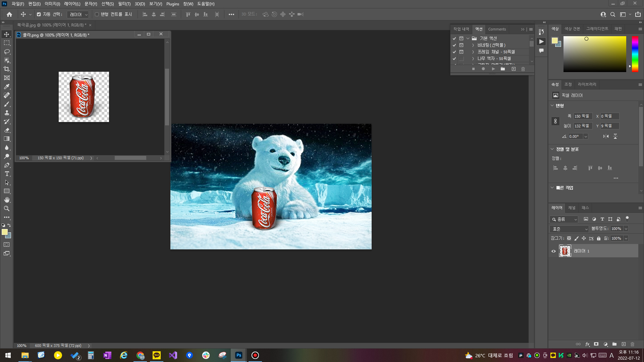644x362 pixels.
Task: Collapse the 정렬 및 분포 section
Action: click(552, 149)
